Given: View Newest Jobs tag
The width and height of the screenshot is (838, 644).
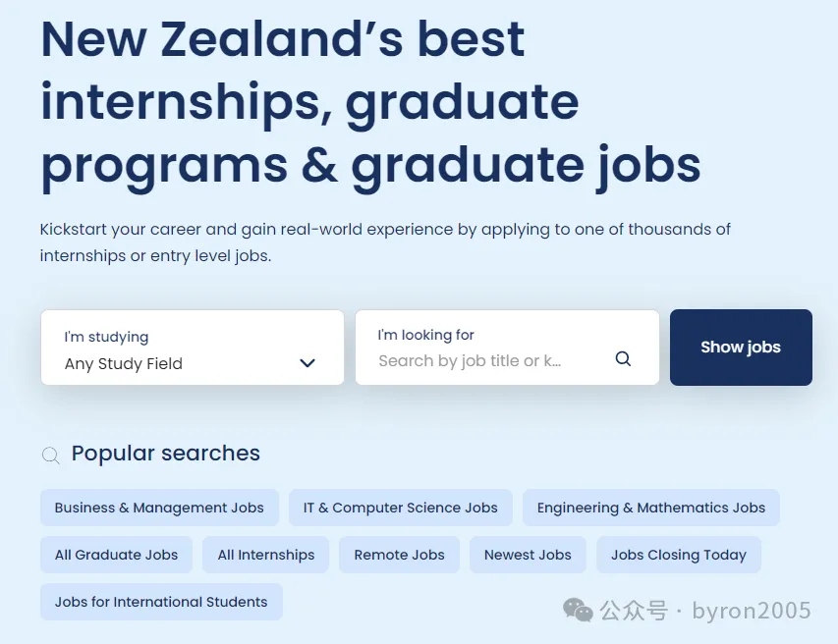Looking at the screenshot, I should point(528,555).
